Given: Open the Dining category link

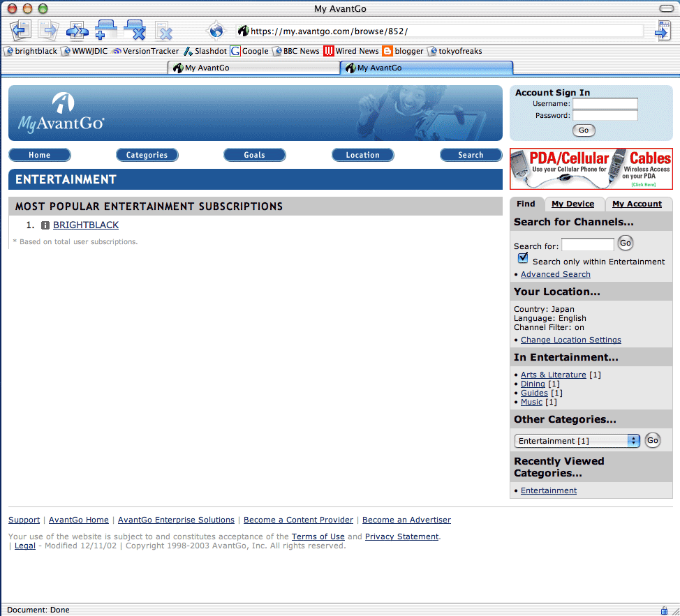Looking at the screenshot, I should 533,384.
